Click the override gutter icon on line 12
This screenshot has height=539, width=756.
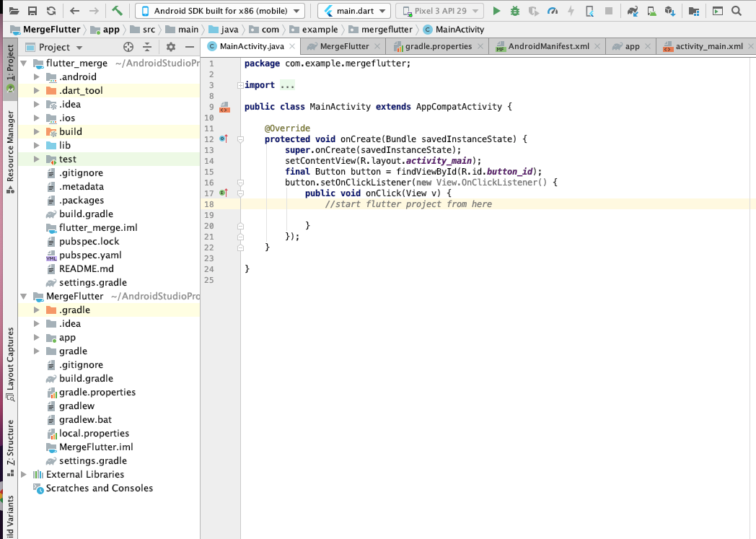pos(223,139)
